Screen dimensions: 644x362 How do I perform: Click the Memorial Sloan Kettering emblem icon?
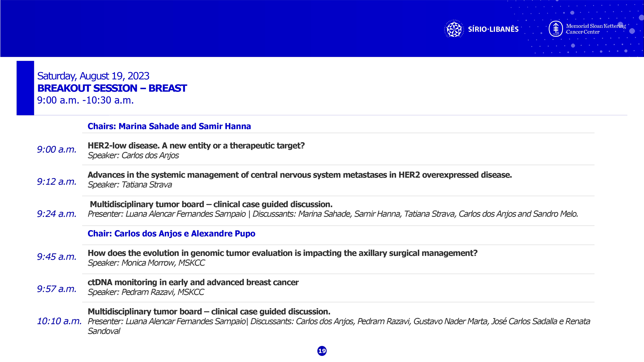(556, 29)
